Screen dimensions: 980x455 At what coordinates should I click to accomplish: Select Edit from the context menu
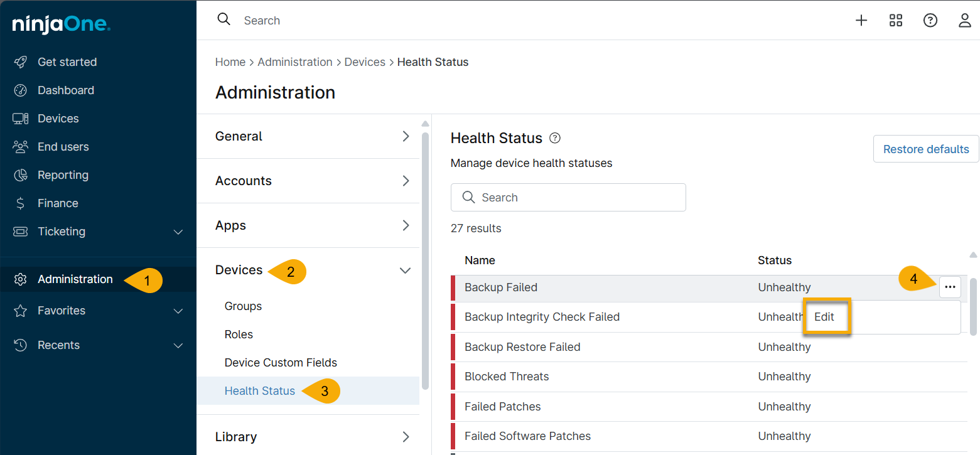point(825,316)
